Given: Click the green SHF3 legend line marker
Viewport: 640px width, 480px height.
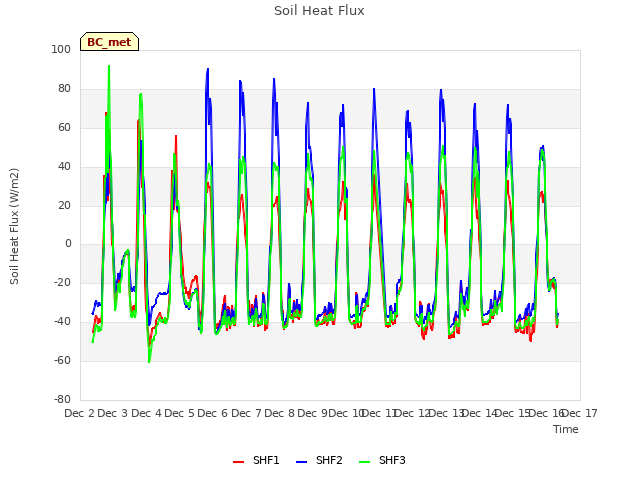Looking at the screenshot, I should coord(364,461).
